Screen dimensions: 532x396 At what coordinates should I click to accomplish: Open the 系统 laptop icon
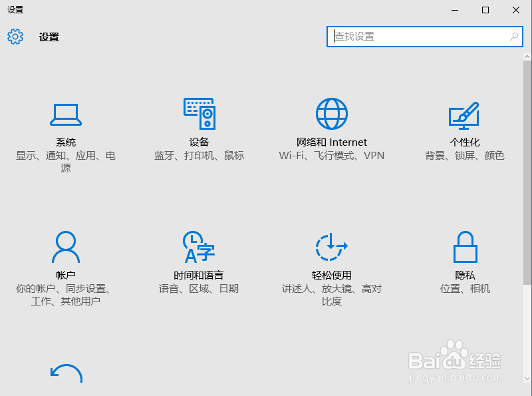(66, 114)
